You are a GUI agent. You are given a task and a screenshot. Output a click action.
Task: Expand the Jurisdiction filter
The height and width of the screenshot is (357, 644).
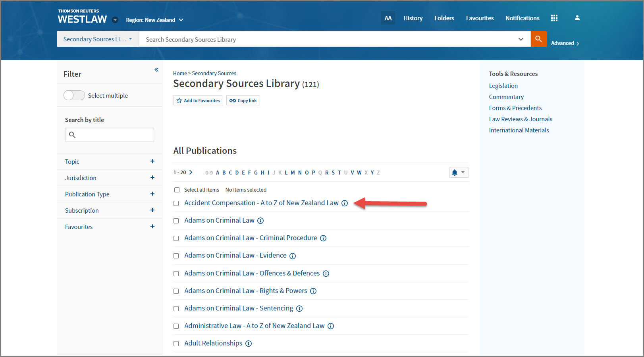click(152, 178)
